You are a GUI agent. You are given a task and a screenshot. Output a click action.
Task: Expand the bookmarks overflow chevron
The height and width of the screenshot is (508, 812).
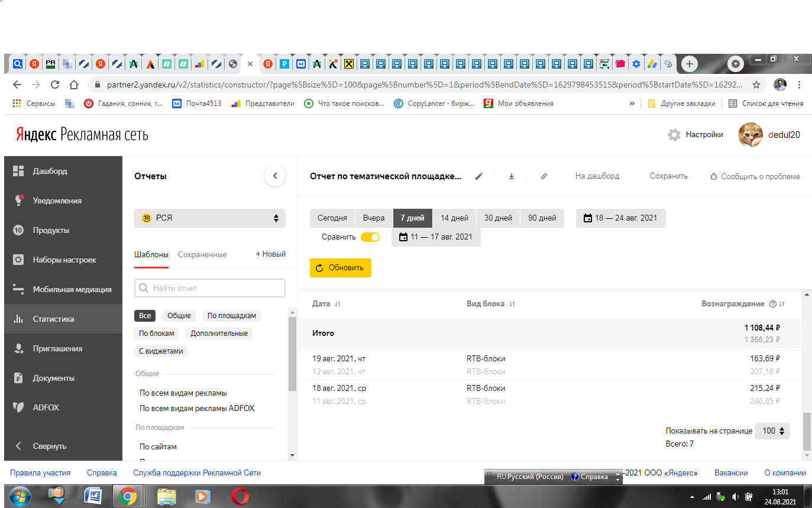tap(632, 103)
